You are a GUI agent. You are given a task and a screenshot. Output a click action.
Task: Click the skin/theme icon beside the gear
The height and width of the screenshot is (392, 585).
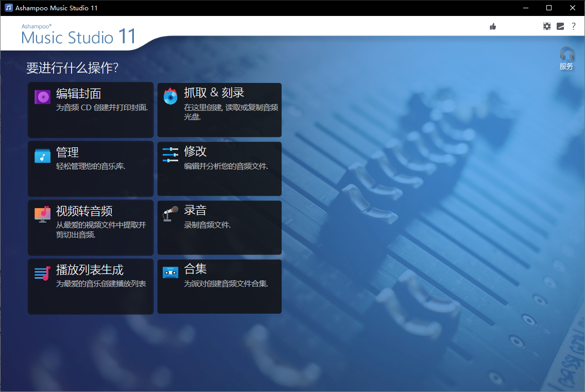[560, 26]
